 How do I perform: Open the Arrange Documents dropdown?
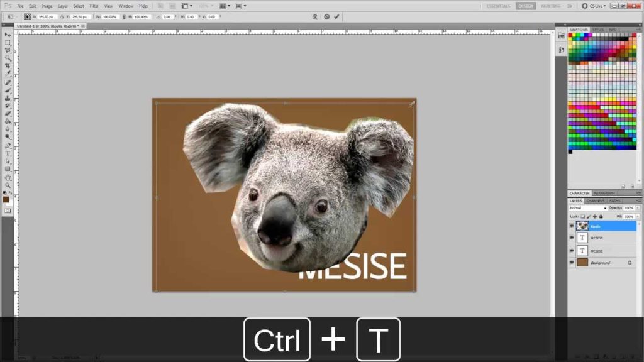coord(225,6)
